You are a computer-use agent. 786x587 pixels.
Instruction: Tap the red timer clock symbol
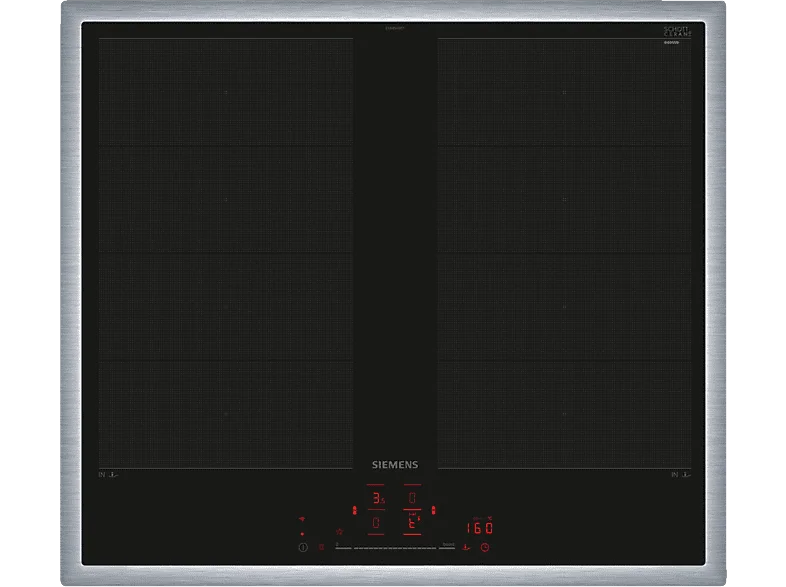pyautogui.click(x=485, y=547)
